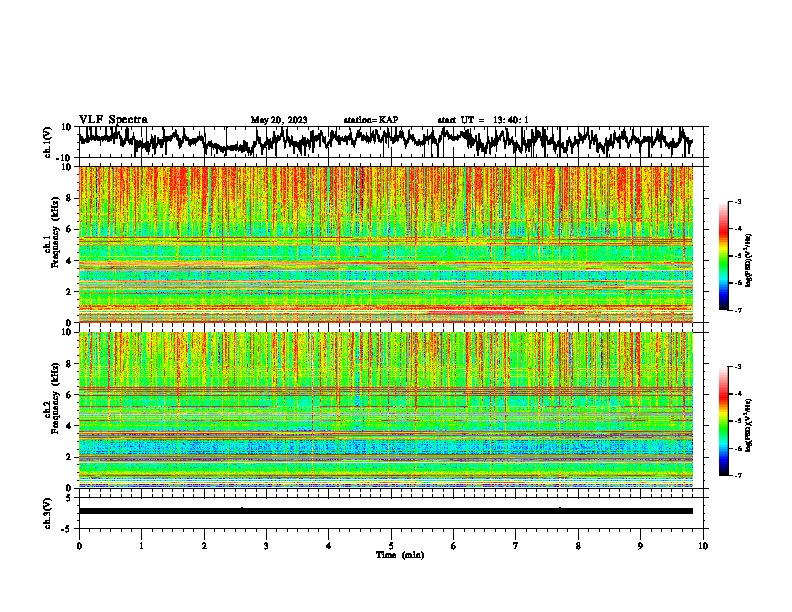Click the ch.2 spectrogram panel

tap(386, 410)
